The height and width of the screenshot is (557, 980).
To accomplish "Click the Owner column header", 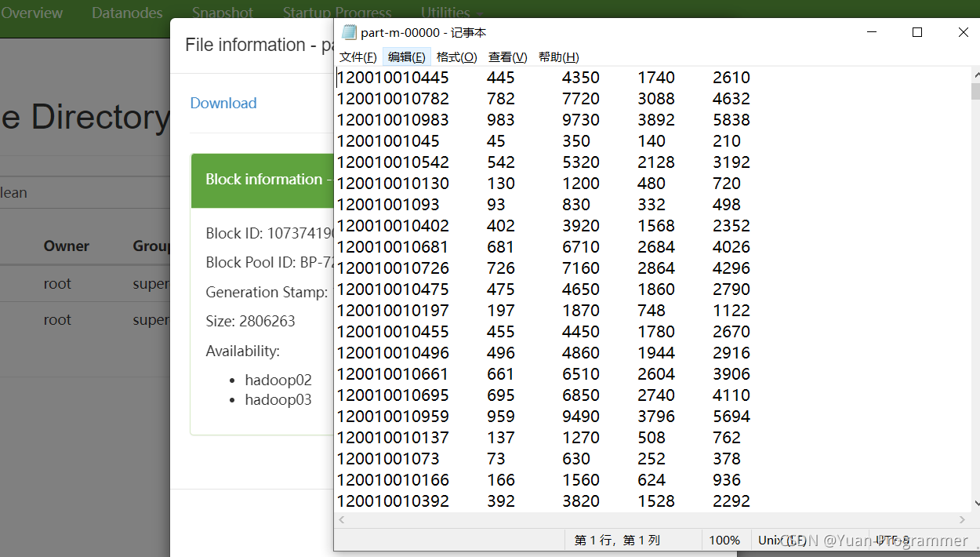I will (x=67, y=246).
